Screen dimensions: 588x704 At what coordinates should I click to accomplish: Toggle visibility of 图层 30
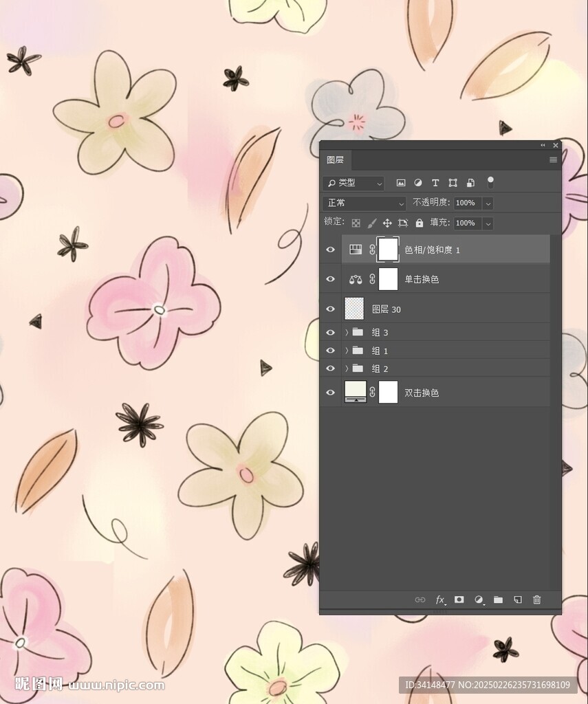coord(330,309)
